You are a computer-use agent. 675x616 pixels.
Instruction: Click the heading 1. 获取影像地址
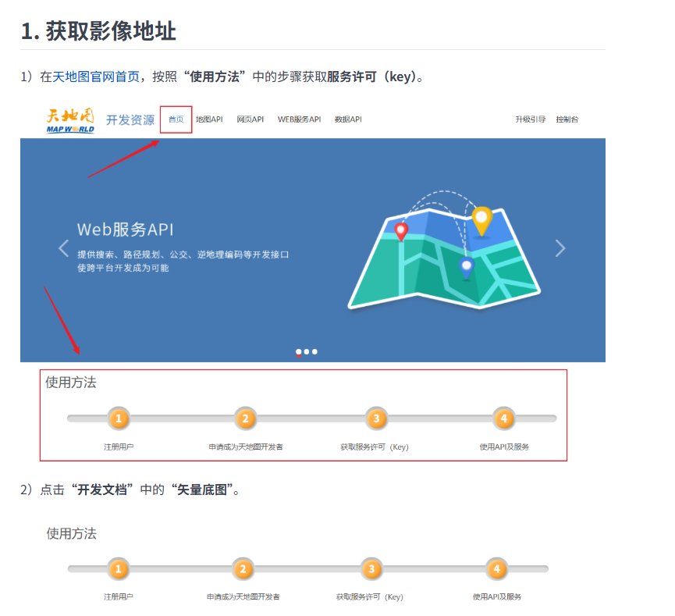pos(98,31)
